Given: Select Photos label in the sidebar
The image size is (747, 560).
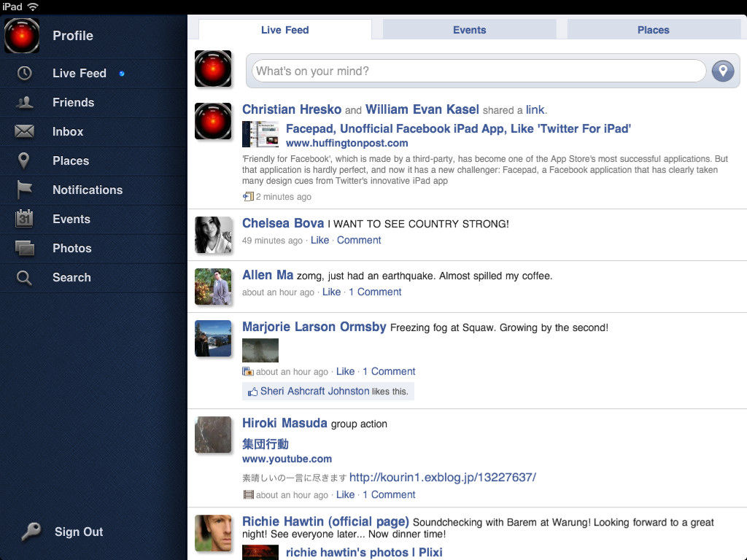Looking at the screenshot, I should (72, 248).
